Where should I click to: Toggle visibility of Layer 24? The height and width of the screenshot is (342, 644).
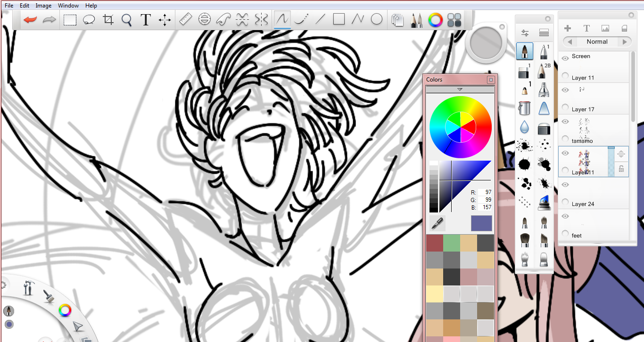click(x=565, y=184)
